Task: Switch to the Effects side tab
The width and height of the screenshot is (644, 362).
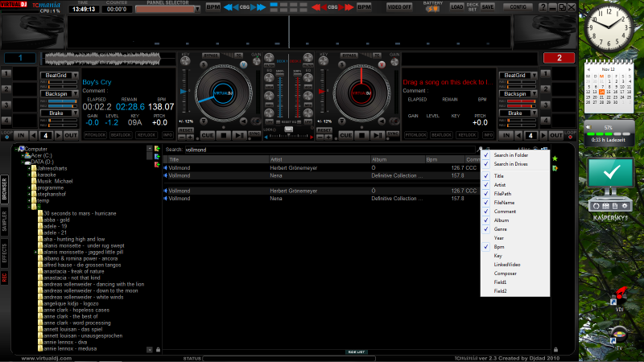Action: 5,253
